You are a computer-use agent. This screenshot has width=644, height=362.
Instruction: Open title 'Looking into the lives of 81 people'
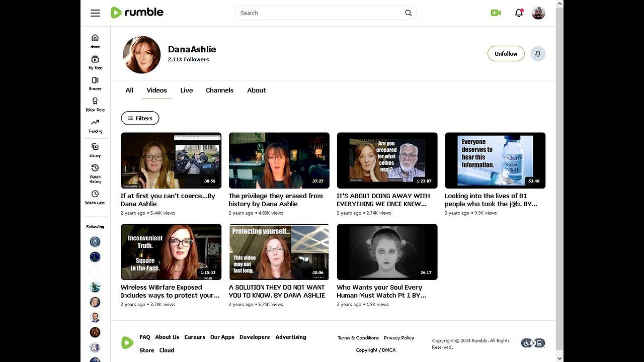(491, 200)
